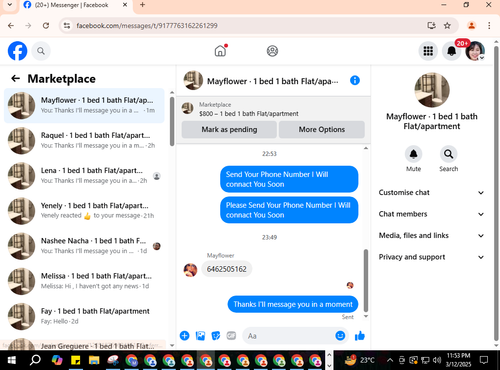Viewport: 500px width, 370px height.
Task: Expand Media, files and links section
Action: pyautogui.click(x=431, y=236)
